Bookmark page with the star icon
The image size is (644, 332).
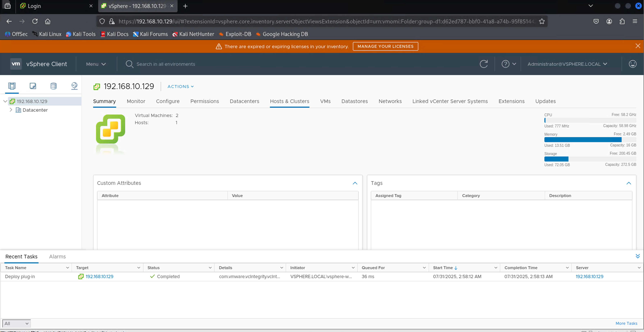pos(542,22)
